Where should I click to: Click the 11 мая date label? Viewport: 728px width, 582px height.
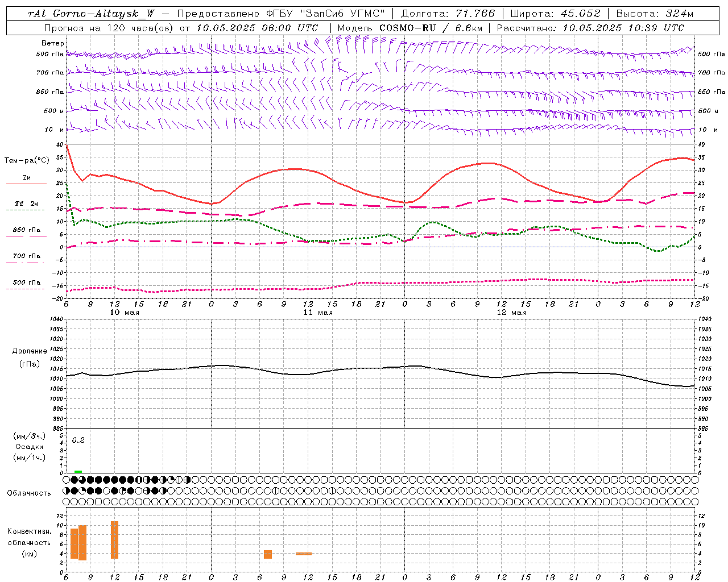click(x=318, y=313)
